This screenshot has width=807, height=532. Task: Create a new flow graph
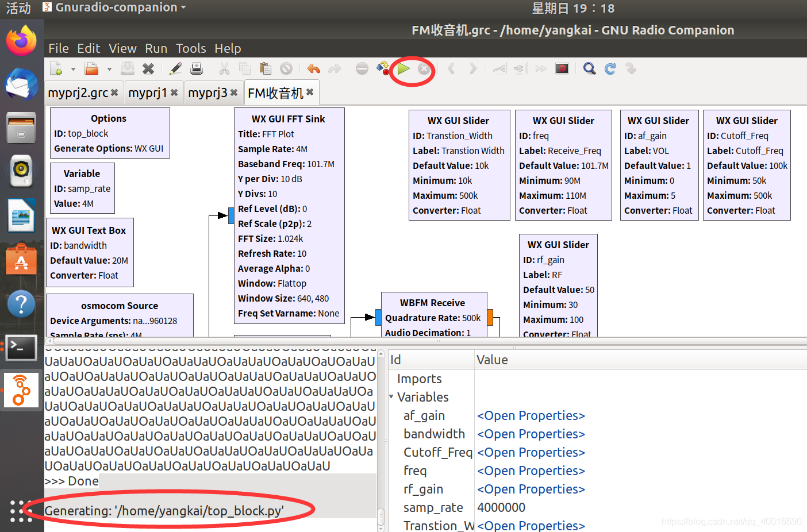[x=56, y=69]
